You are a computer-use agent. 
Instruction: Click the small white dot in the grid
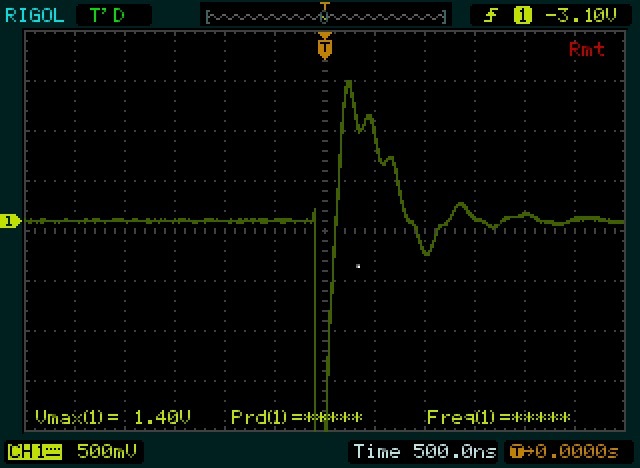tap(358, 266)
